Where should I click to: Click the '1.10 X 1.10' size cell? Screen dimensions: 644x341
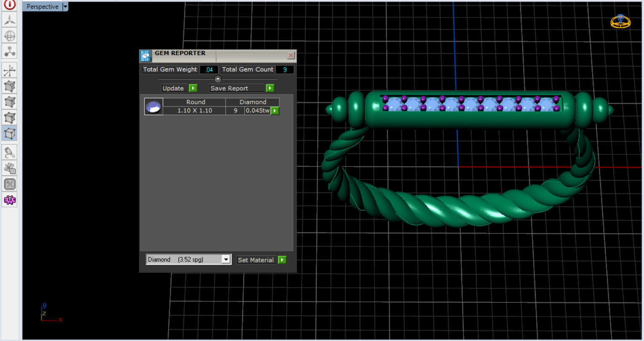click(195, 110)
